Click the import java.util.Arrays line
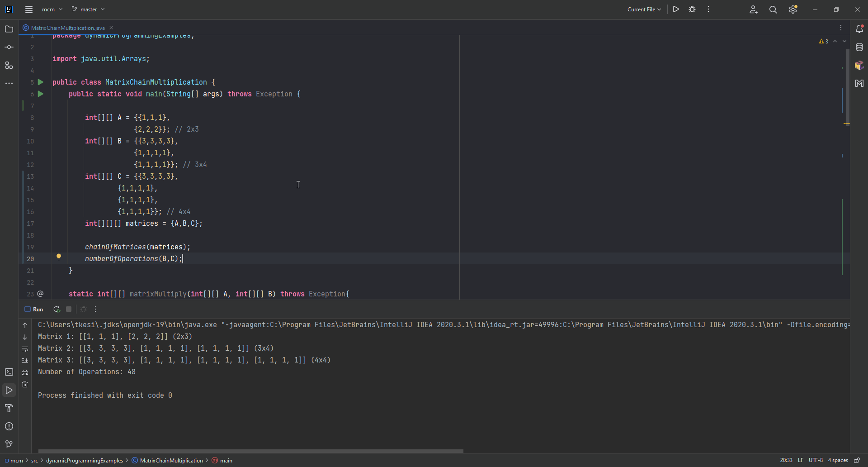The height and width of the screenshot is (467, 868). [x=101, y=59]
